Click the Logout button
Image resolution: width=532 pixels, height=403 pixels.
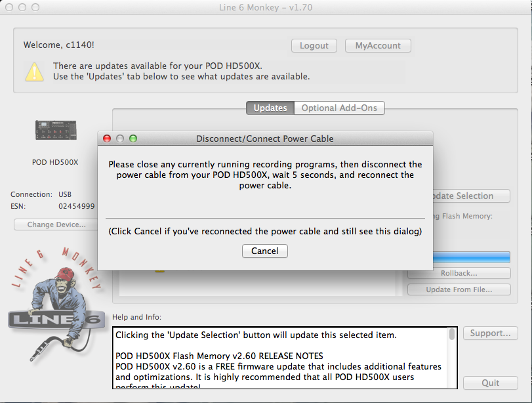[314, 45]
